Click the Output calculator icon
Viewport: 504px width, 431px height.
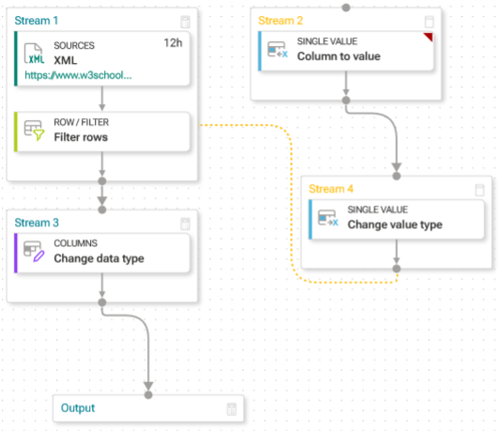(232, 409)
